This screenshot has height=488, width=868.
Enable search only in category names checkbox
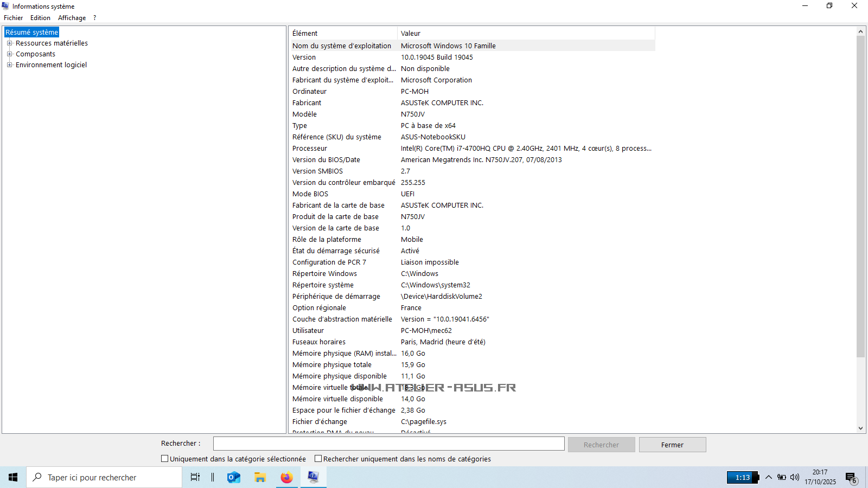coord(318,459)
